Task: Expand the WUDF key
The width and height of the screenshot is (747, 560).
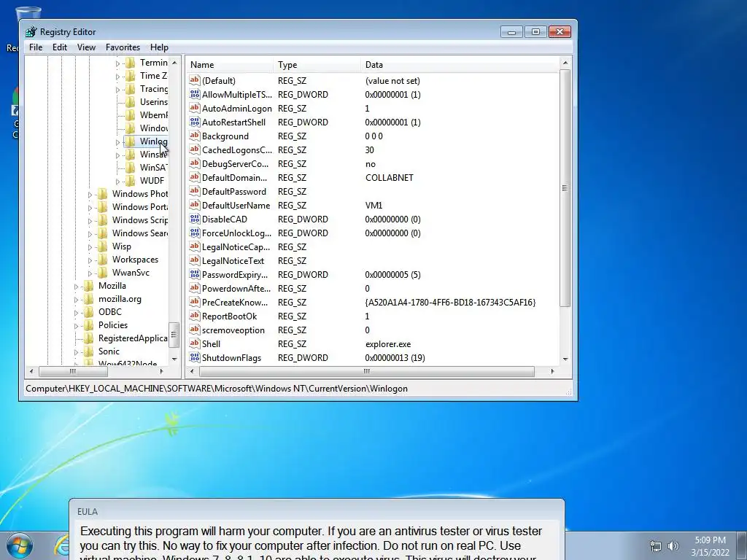Action: point(117,182)
